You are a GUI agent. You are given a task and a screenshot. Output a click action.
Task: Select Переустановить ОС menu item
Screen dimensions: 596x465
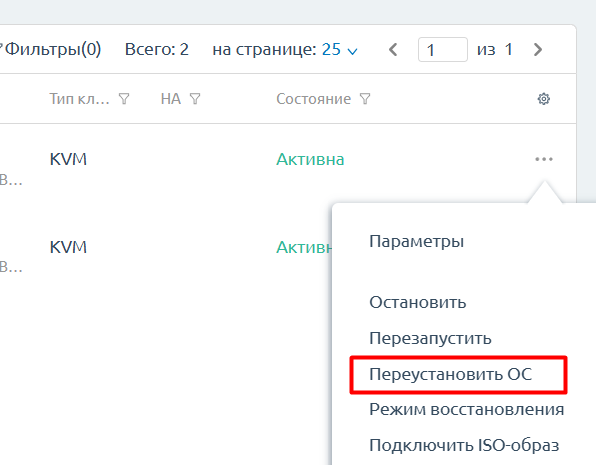point(450,375)
